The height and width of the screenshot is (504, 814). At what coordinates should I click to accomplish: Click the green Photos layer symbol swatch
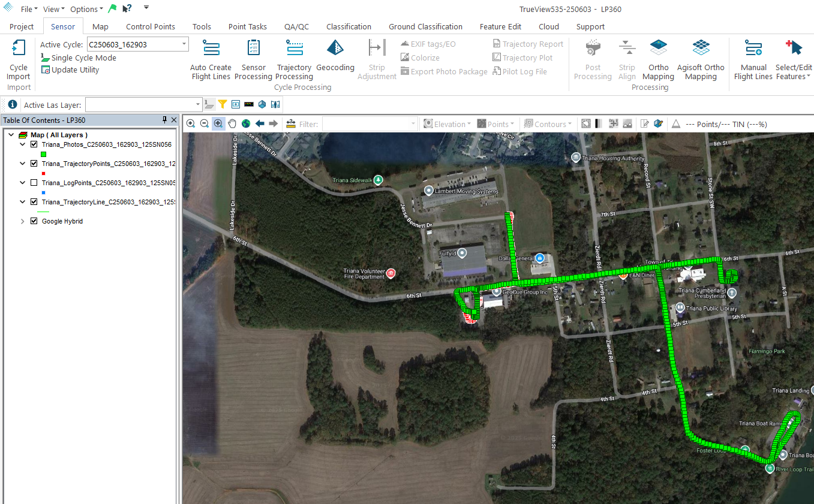43,154
